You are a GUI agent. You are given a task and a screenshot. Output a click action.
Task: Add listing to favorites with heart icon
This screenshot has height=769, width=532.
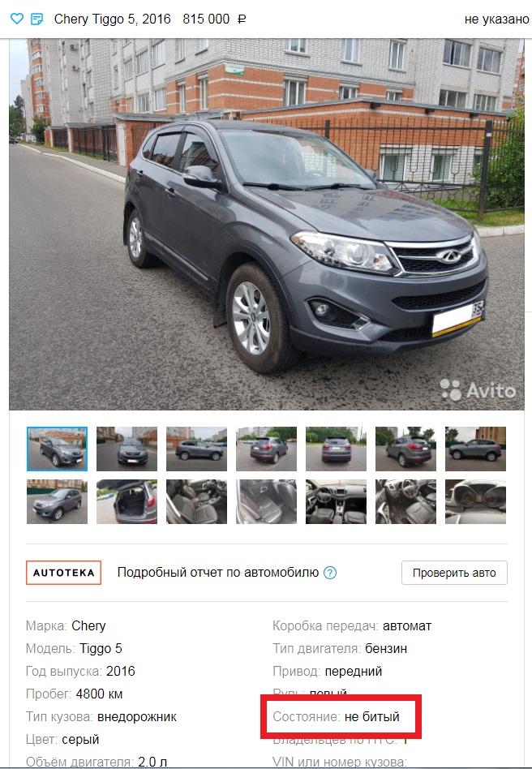tap(17, 19)
